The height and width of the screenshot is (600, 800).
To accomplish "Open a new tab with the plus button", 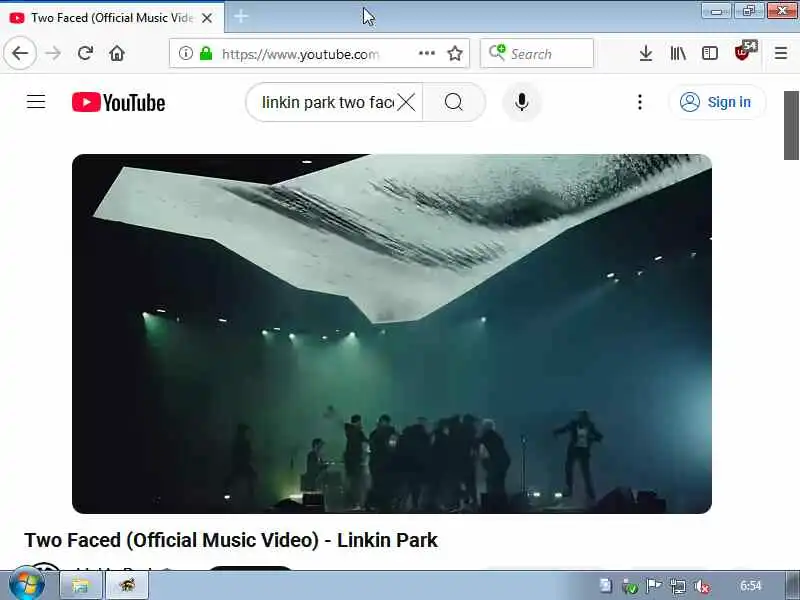I will point(241,17).
